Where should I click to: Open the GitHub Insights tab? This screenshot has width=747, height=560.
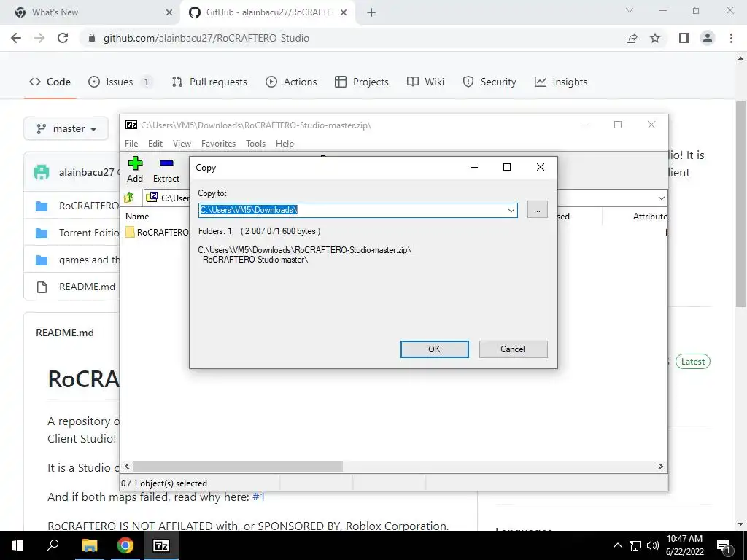coord(561,82)
